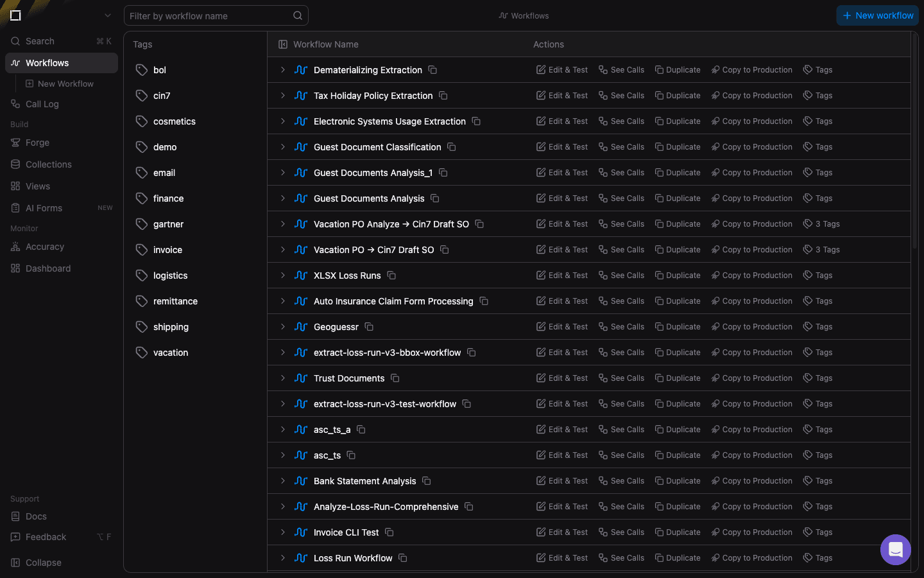Expand the Bank Statement Analysis workflow row
Image resolution: width=924 pixels, height=578 pixels.
click(x=283, y=480)
